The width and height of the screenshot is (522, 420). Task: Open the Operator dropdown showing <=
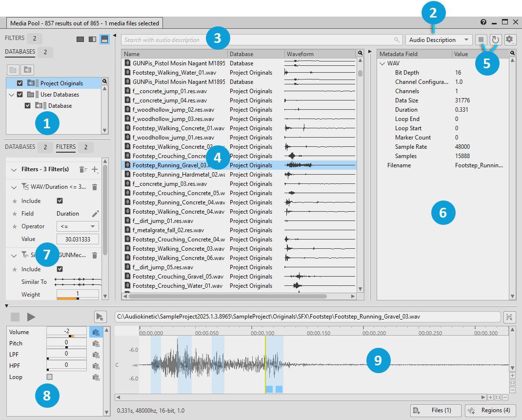(x=78, y=226)
